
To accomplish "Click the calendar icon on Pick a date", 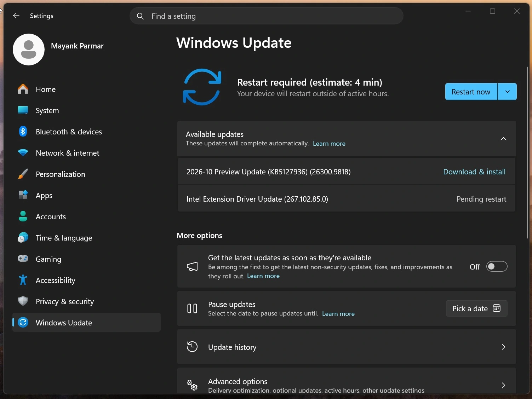I will 497,308.
